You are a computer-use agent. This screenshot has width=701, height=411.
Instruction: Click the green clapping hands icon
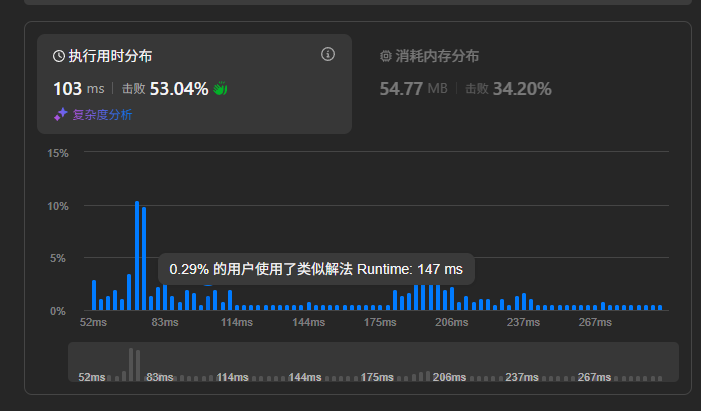pos(220,89)
